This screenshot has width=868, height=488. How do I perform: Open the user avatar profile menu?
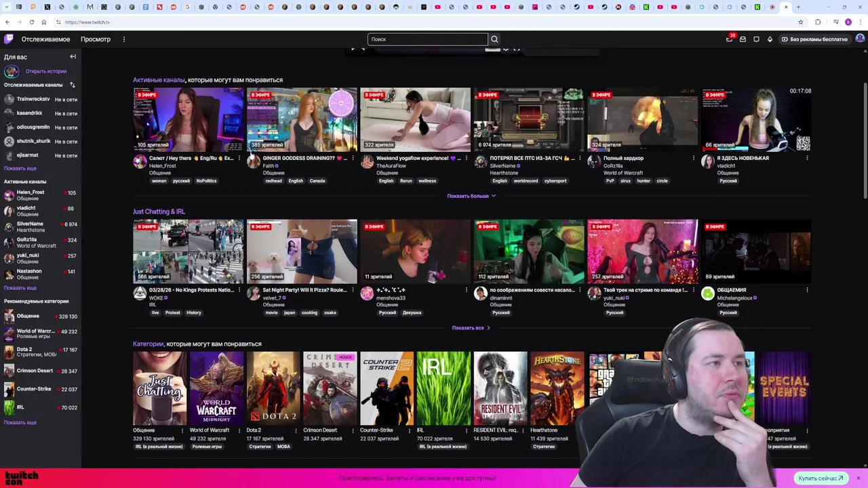(860, 39)
